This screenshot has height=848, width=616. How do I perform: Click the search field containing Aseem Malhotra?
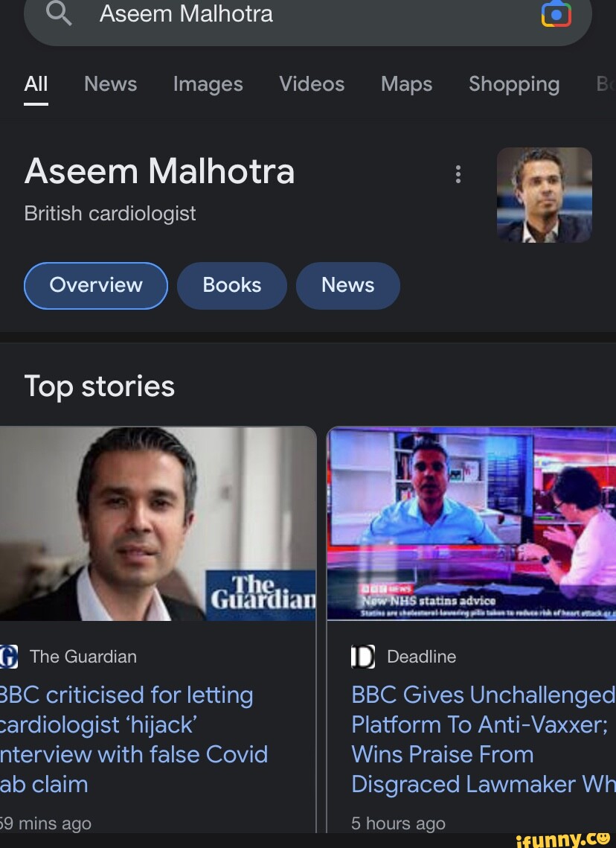point(298,14)
